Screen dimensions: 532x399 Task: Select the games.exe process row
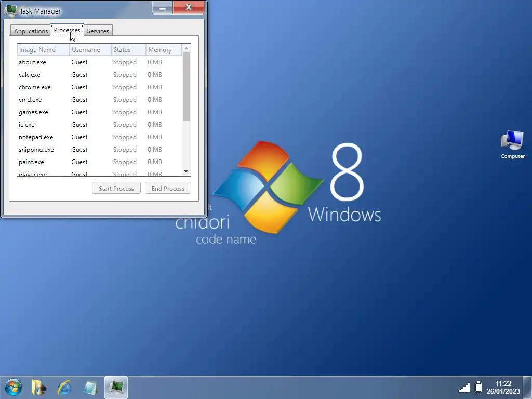[x=99, y=112]
